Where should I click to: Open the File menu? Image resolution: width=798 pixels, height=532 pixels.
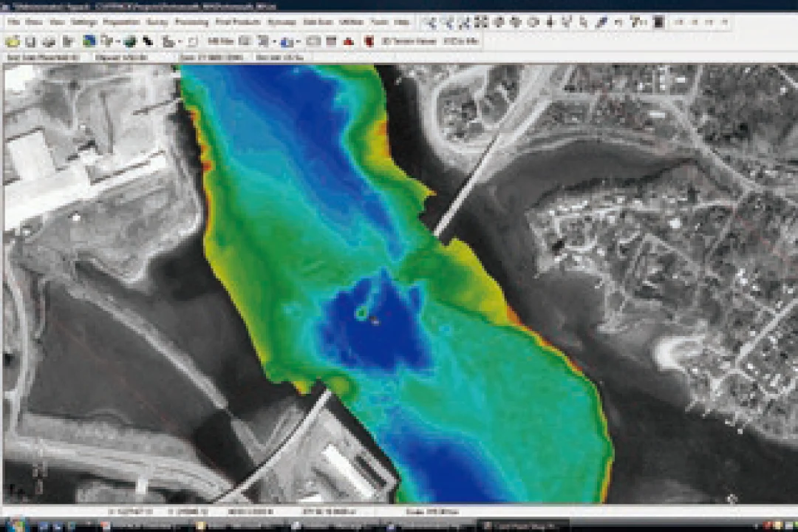[13, 22]
